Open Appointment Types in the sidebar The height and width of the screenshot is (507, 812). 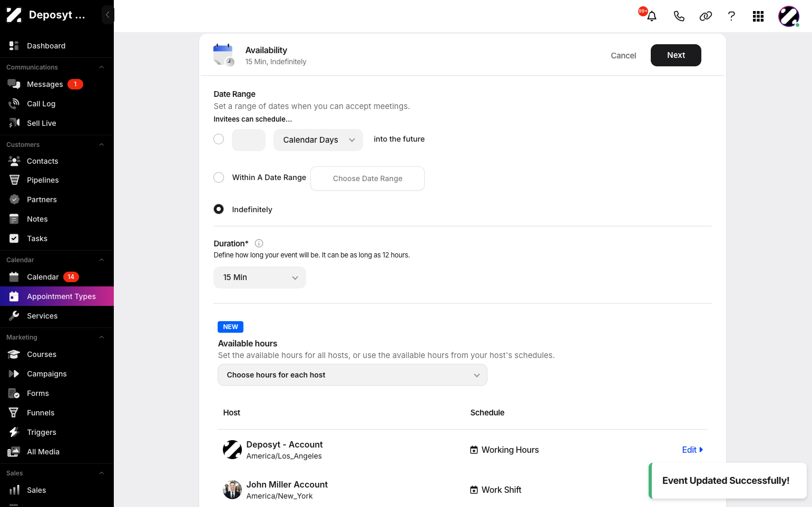[57, 296]
